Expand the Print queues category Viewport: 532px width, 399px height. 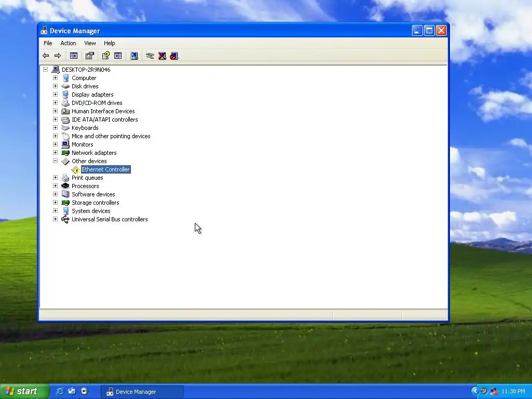pyautogui.click(x=55, y=178)
